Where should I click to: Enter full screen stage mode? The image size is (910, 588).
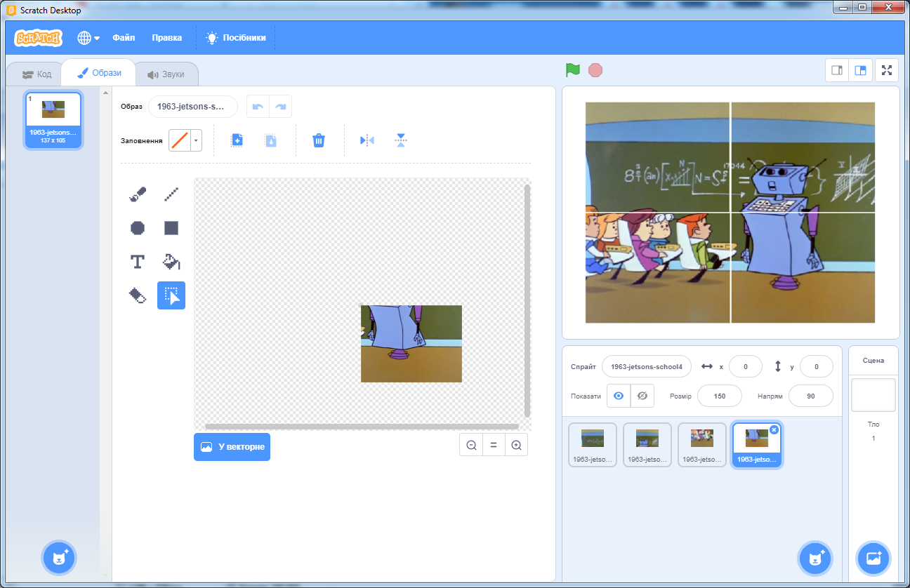click(887, 70)
